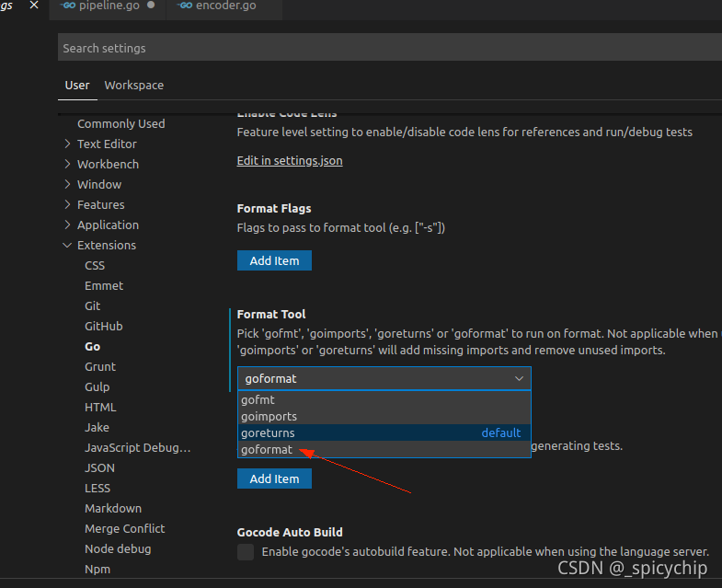Image resolution: width=722 pixels, height=588 pixels.
Task: Select CSS extension settings
Action: pos(95,266)
